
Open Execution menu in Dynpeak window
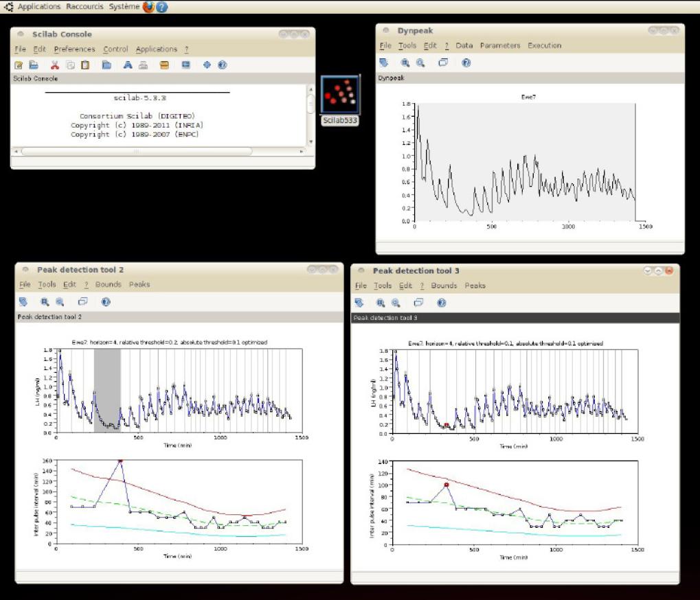[x=544, y=45]
